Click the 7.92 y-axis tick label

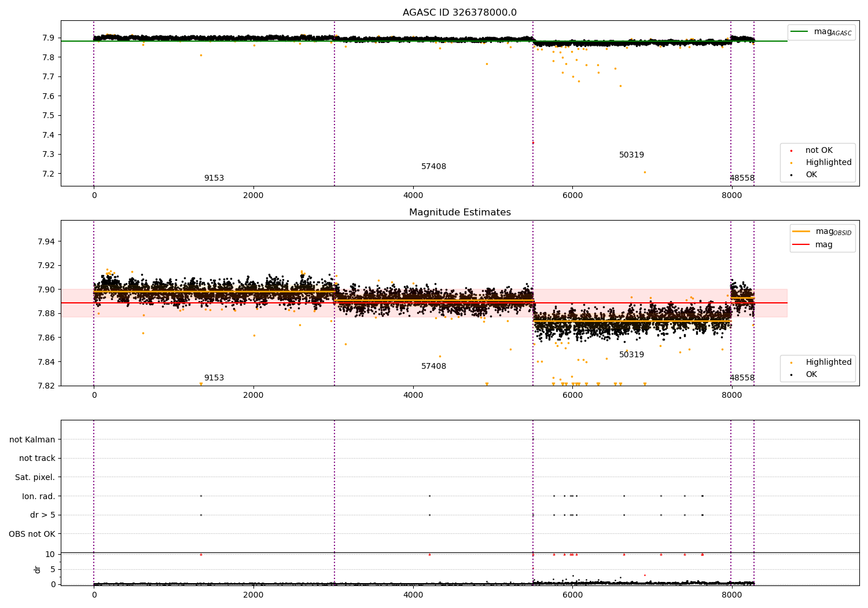pyautogui.click(x=46, y=265)
